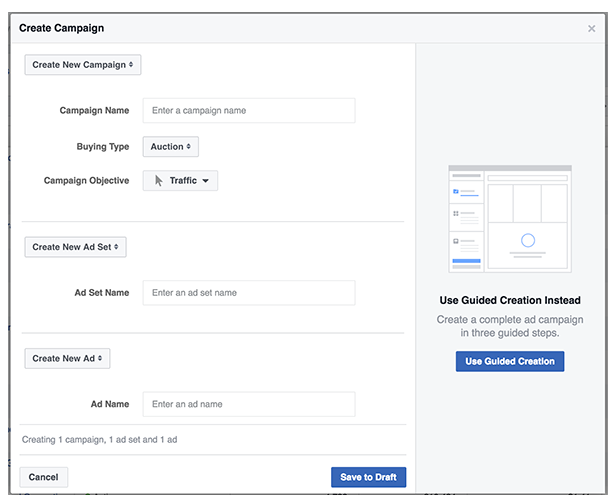The width and height of the screenshot is (615, 503).
Task: Click the arrows icon on Create New Ad Set
Action: tap(116, 247)
